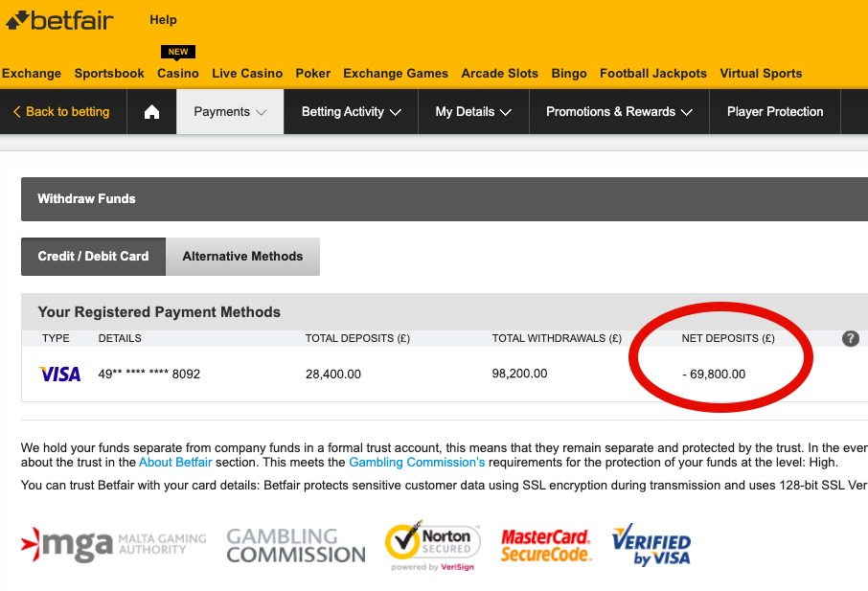The height and width of the screenshot is (591, 868).
Task: Open Arcade Slots section
Action: click(x=500, y=74)
